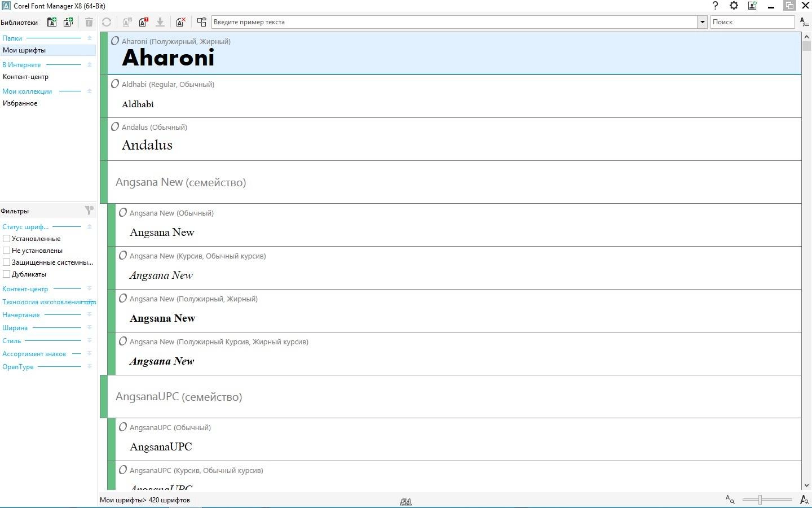The image size is (812, 508).
Task: Click the large A increase preview size icon
Action: pos(805,500)
